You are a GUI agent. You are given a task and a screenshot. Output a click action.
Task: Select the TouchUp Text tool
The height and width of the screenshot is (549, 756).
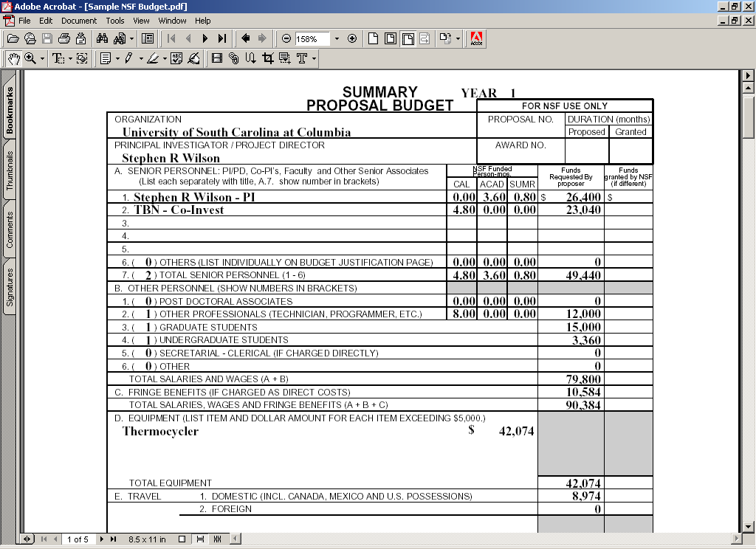pyautogui.click(x=302, y=59)
